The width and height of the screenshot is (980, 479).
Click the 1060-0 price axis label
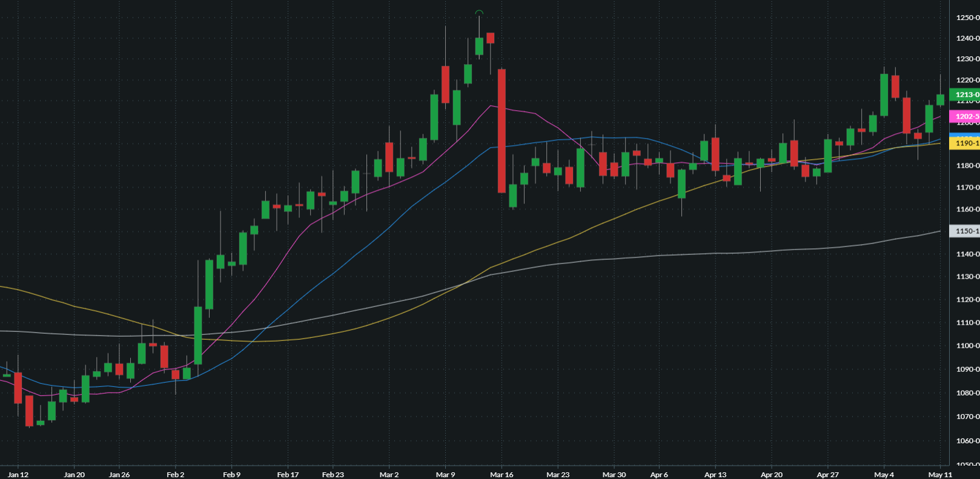click(967, 440)
